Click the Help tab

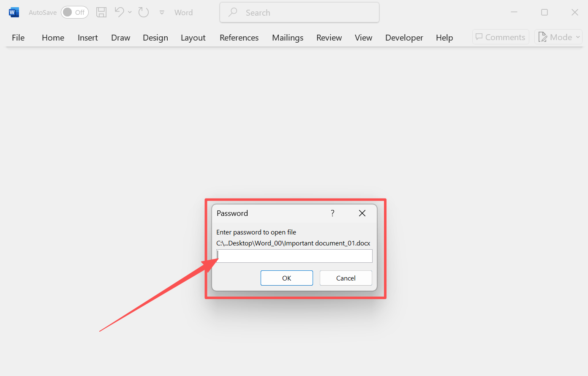click(x=444, y=38)
